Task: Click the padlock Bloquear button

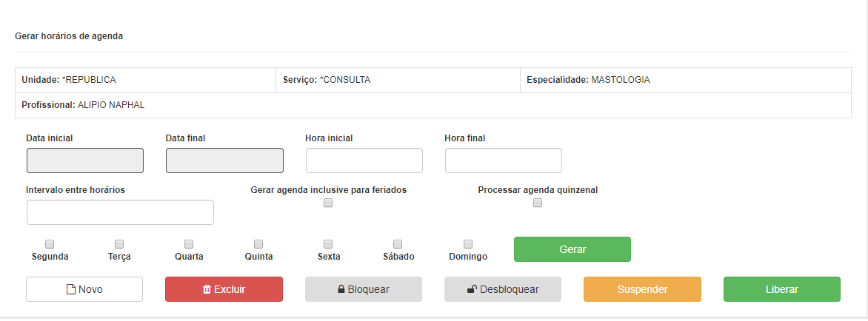Action: 364,289
